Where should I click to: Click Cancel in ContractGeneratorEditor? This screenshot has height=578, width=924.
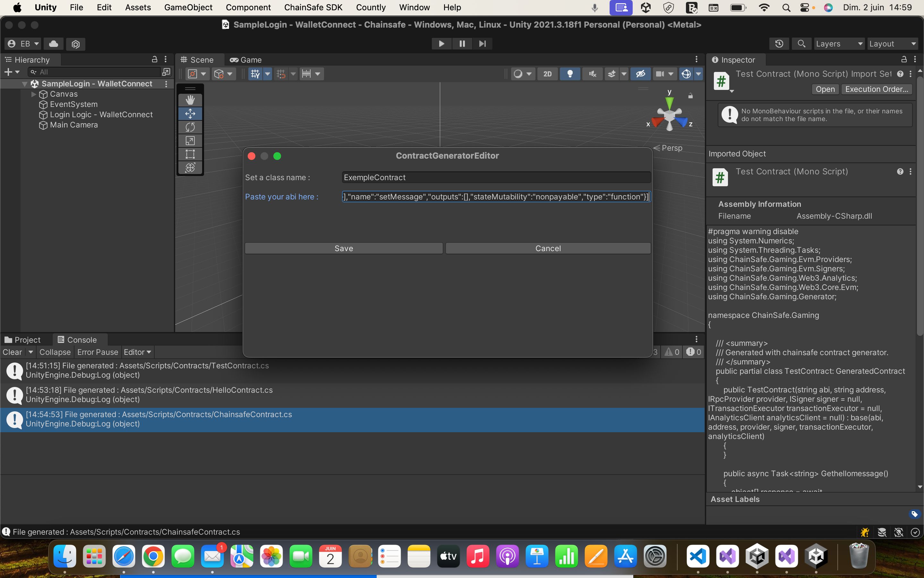click(548, 249)
